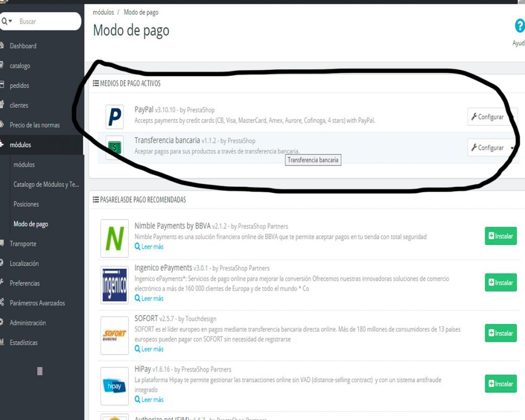Image resolution: width=525 pixels, height=420 pixels.
Task: Open the módulos submenu entry
Action: pyautogui.click(x=24, y=165)
